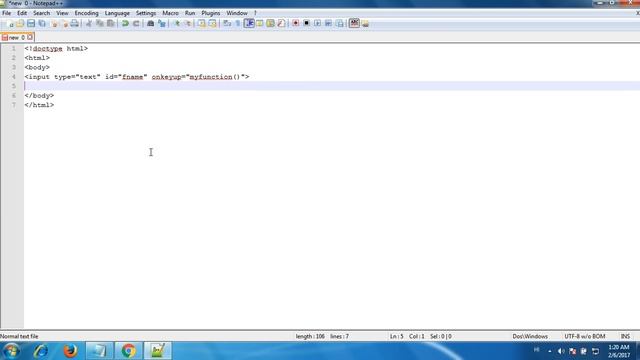Screen dimensions: 640x360
Task: Run macro multiple times icon
Action: pos(329,24)
